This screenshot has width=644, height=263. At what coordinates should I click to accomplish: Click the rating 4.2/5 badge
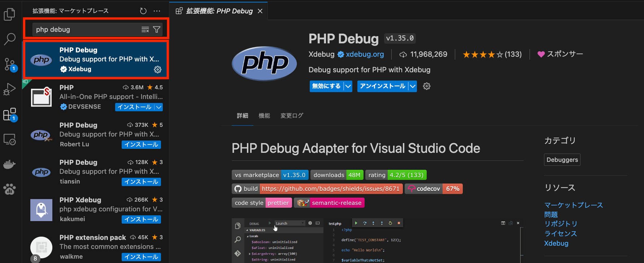coord(396,175)
